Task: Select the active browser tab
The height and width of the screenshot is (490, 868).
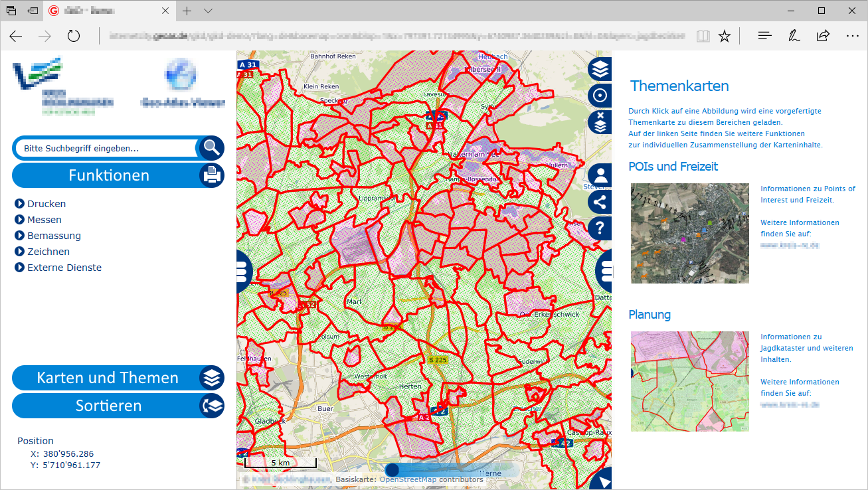Action: coord(110,11)
